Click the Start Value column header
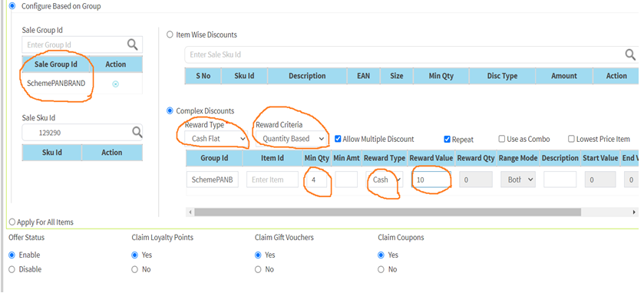 coord(600,158)
